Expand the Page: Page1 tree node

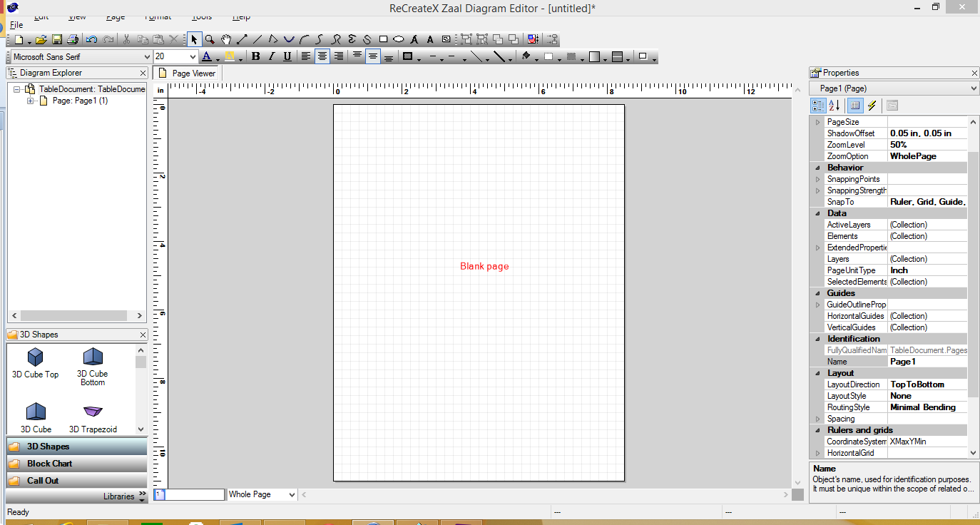pyautogui.click(x=30, y=101)
